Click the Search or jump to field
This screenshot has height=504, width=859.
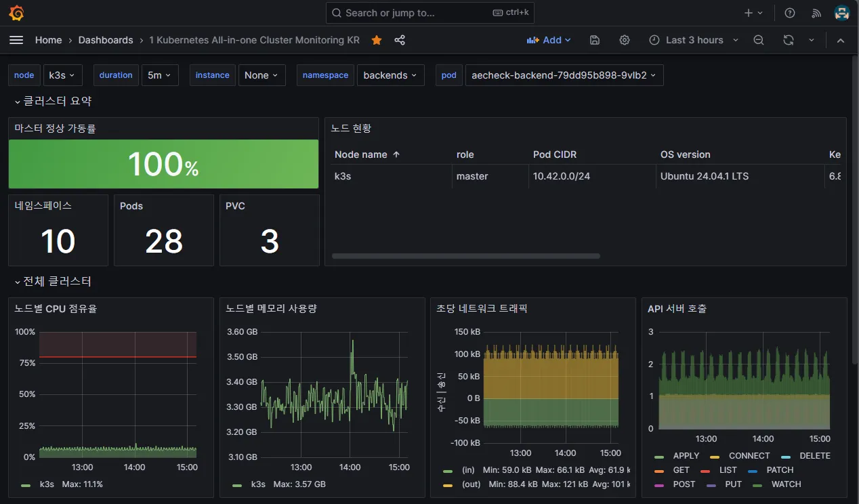pyautogui.click(x=429, y=12)
